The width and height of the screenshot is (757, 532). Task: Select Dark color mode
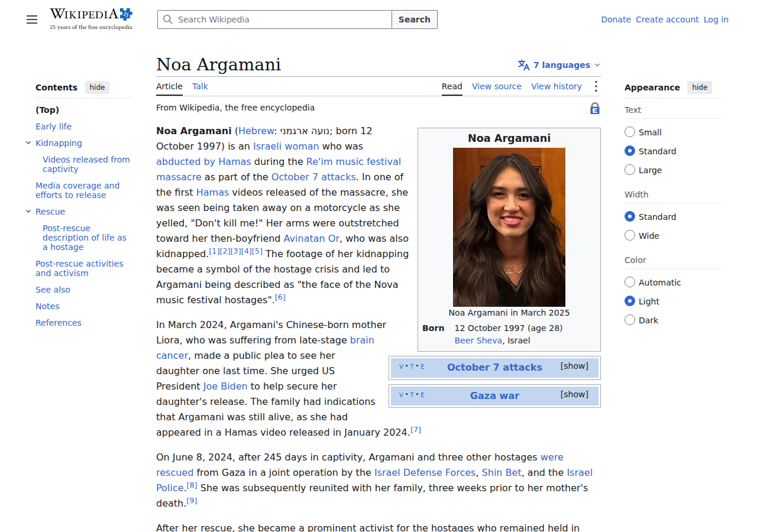click(630, 320)
